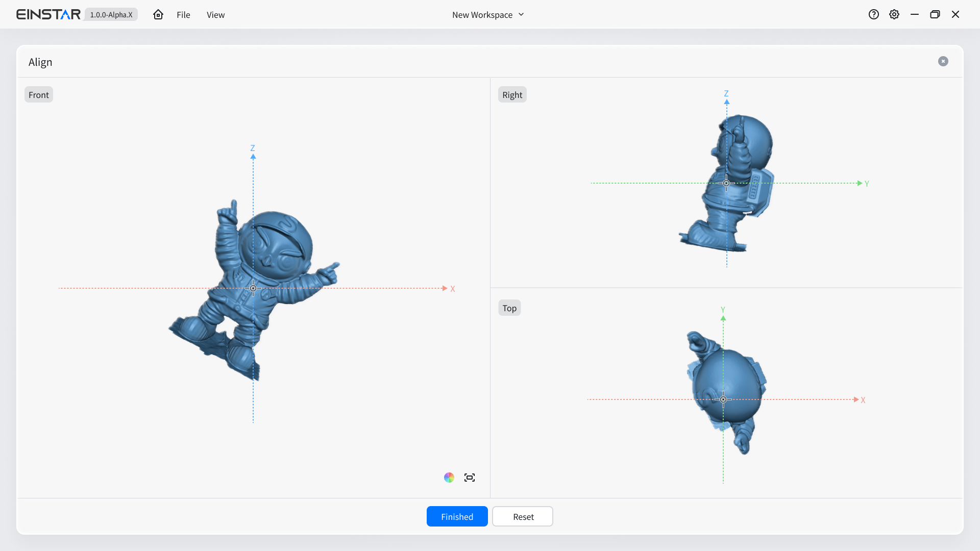Click the Finished button
The image size is (980, 551).
coord(457,516)
